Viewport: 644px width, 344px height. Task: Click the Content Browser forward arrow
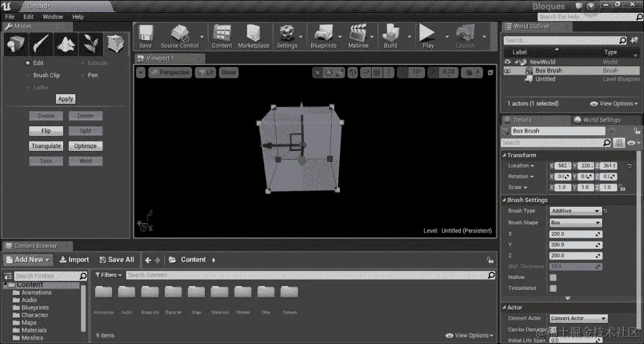[x=157, y=260]
